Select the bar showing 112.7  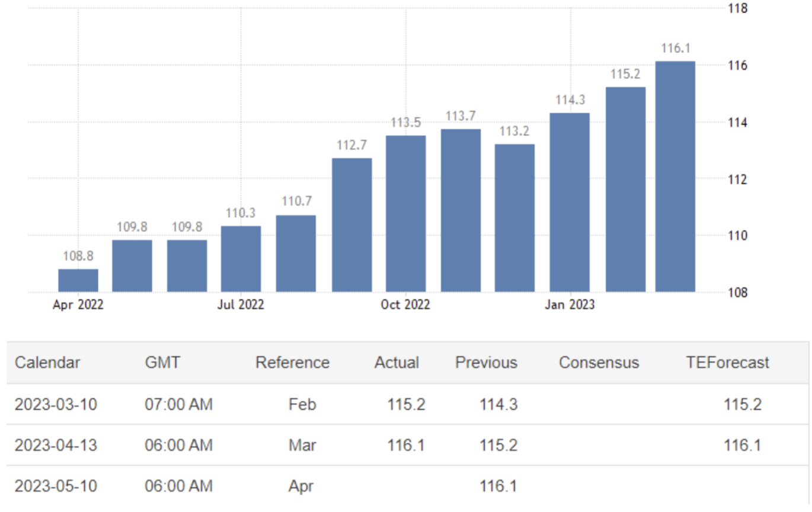351,225
